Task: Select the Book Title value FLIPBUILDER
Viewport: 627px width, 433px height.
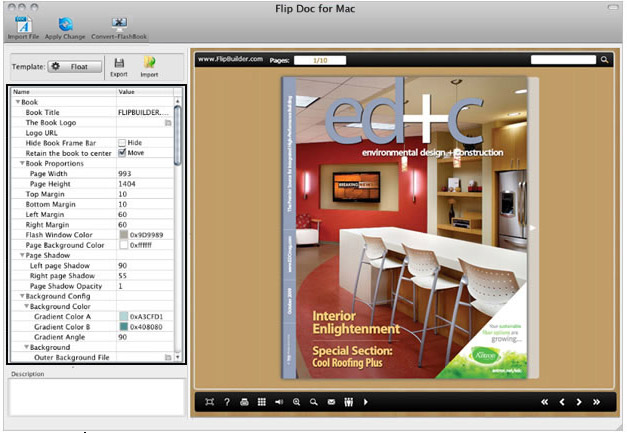Action: click(143, 112)
